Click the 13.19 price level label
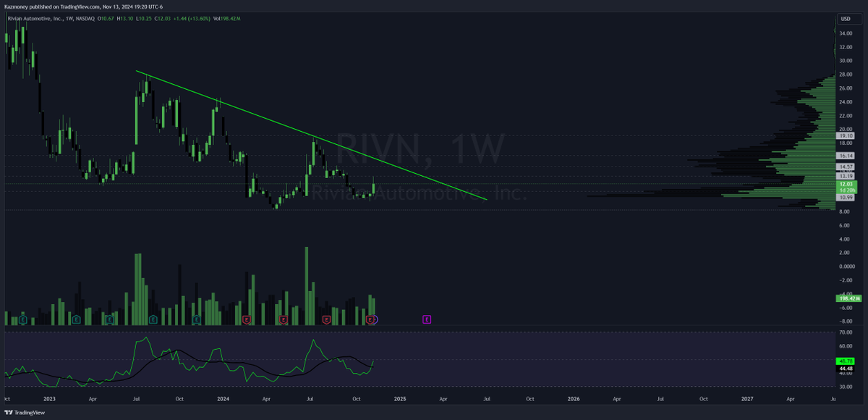The height and width of the screenshot is (420, 868). pyautogui.click(x=846, y=176)
